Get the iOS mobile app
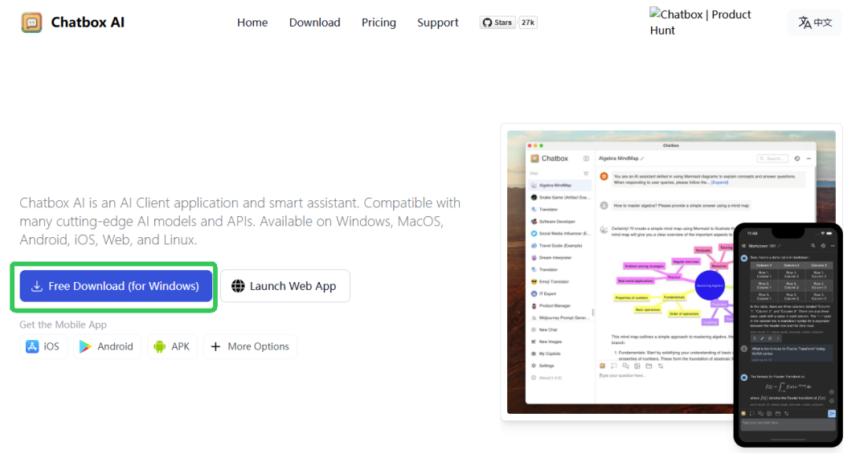 tap(43, 346)
